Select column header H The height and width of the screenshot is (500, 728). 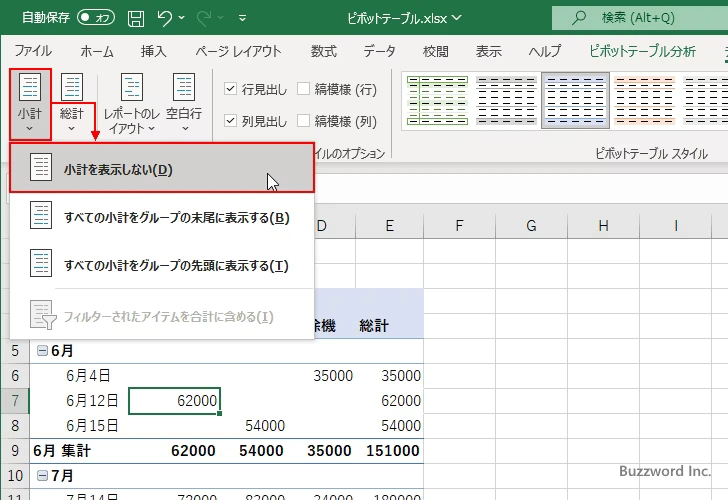tap(603, 226)
